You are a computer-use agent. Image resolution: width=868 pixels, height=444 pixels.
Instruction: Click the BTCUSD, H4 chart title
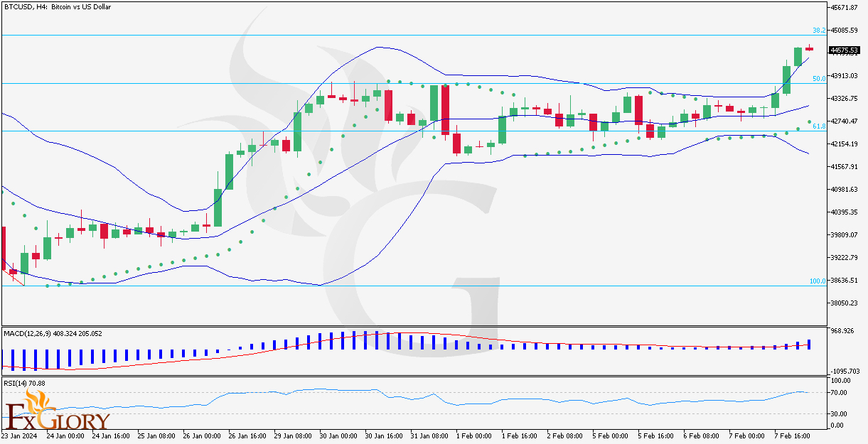pos(57,6)
